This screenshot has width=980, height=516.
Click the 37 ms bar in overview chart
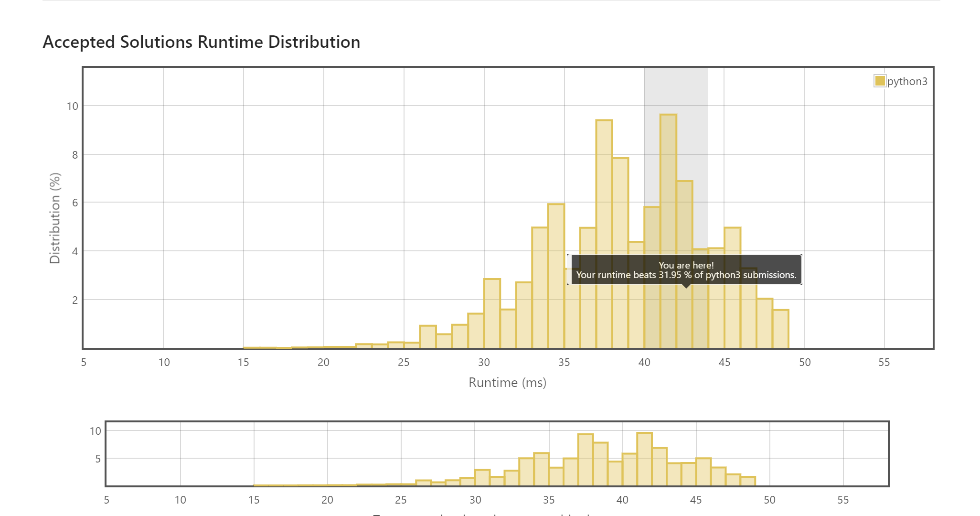[586, 460]
